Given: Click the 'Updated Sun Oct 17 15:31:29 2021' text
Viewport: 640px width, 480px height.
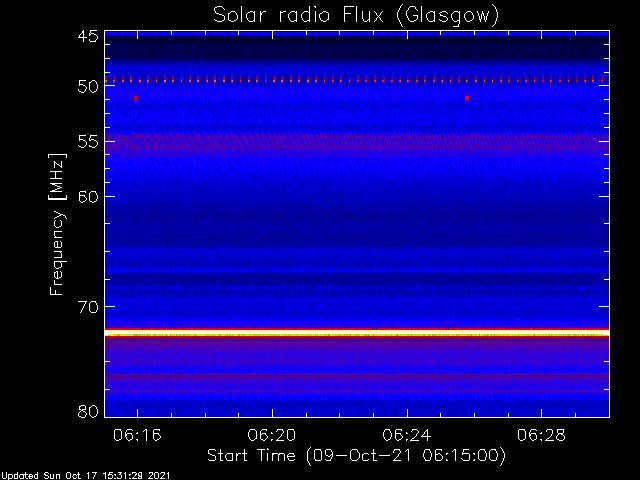Looking at the screenshot, I should [x=85, y=476].
